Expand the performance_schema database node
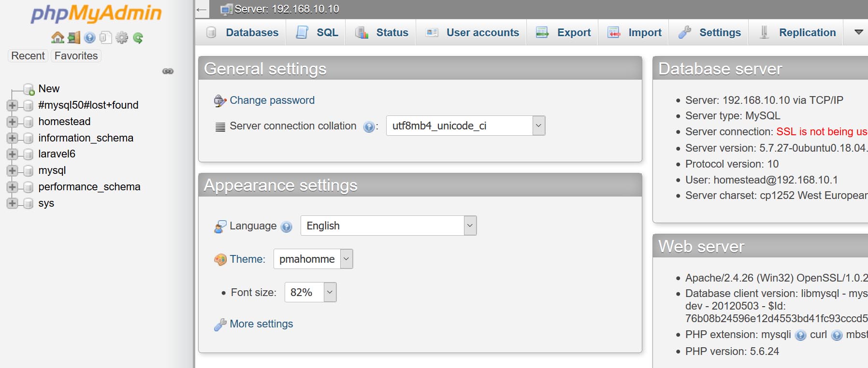Image resolution: width=868 pixels, height=368 pixels. coord(12,187)
